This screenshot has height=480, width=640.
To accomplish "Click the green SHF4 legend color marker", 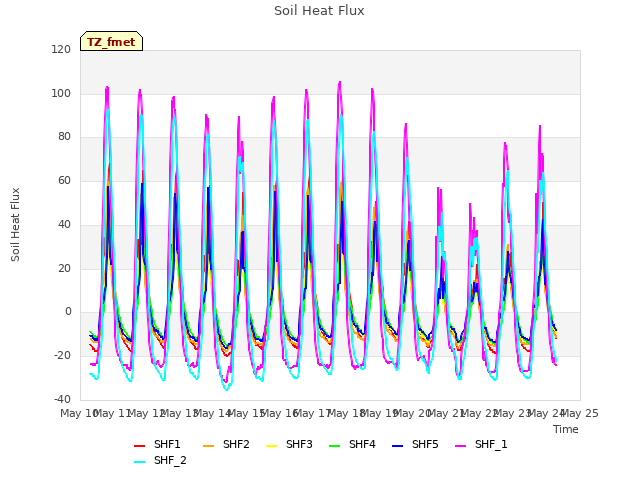I will click(x=334, y=446).
